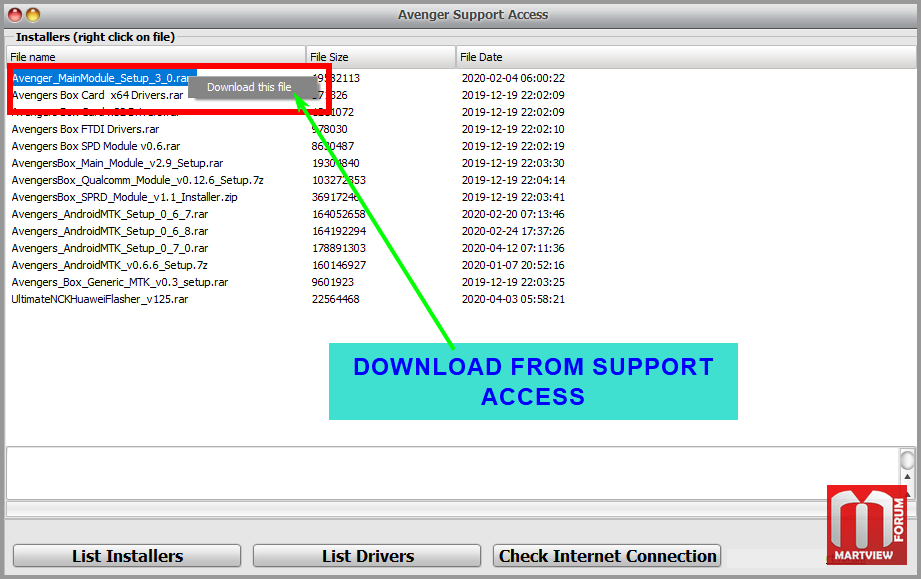The width and height of the screenshot is (921, 579).
Task: Select Avengers_AndroidMTK_Setup_0_6_7.rar file
Action: pos(110,214)
